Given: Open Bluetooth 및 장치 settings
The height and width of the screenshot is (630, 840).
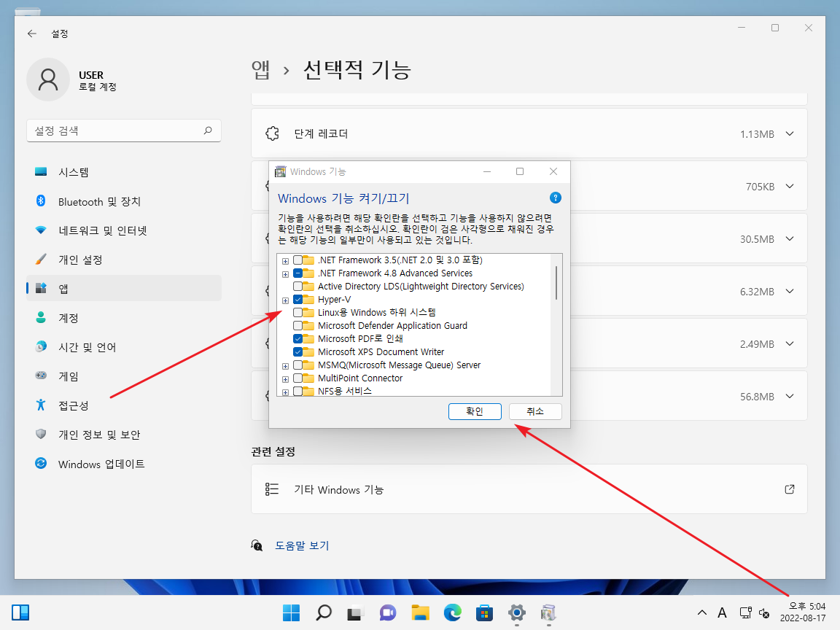Looking at the screenshot, I should pyautogui.click(x=124, y=201).
